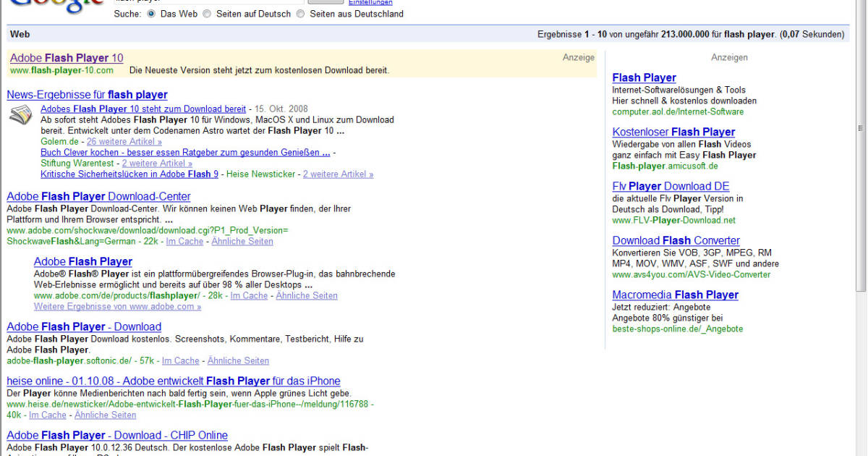868x456 pixels.
Task: Click the 'Anzeige' label in the yellow ad box
Action: pyautogui.click(x=579, y=57)
